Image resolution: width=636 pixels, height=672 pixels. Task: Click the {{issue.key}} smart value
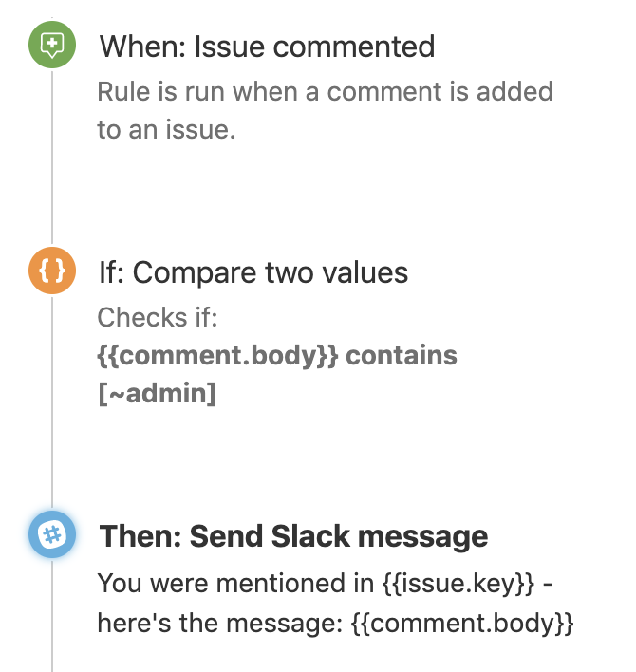tap(458, 584)
